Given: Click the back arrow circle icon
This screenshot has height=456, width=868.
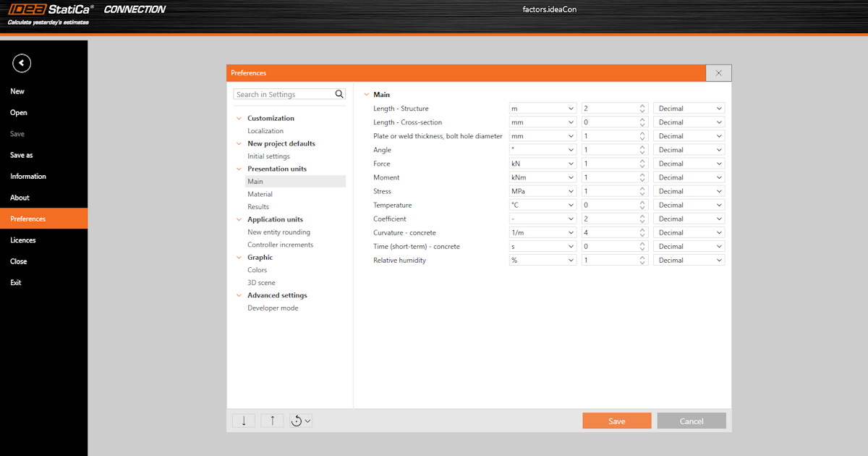Looking at the screenshot, I should tap(22, 64).
